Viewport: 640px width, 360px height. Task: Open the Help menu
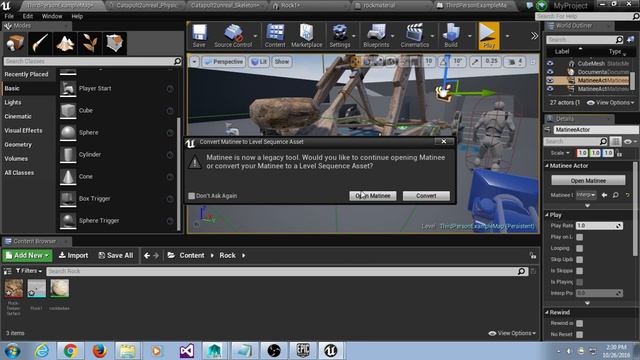click(77, 16)
